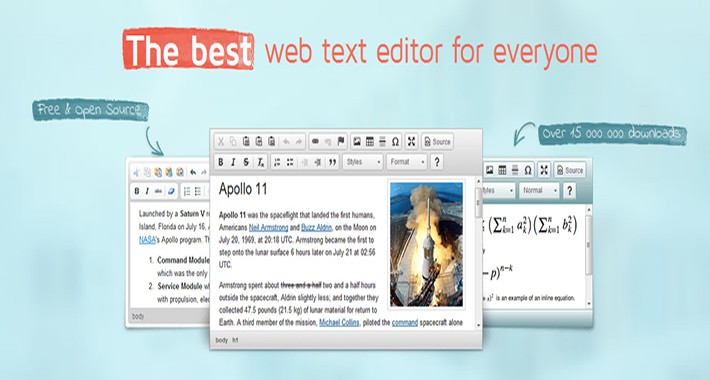Decrease indent in center editor
The height and width of the screenshot is (380, 710).
click(305, 162)
